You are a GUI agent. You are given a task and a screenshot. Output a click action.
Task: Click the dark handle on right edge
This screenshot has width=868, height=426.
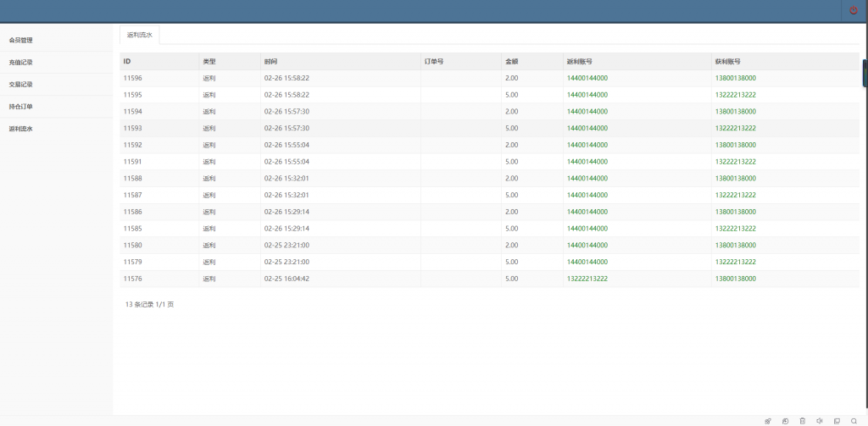coord(865,73)
